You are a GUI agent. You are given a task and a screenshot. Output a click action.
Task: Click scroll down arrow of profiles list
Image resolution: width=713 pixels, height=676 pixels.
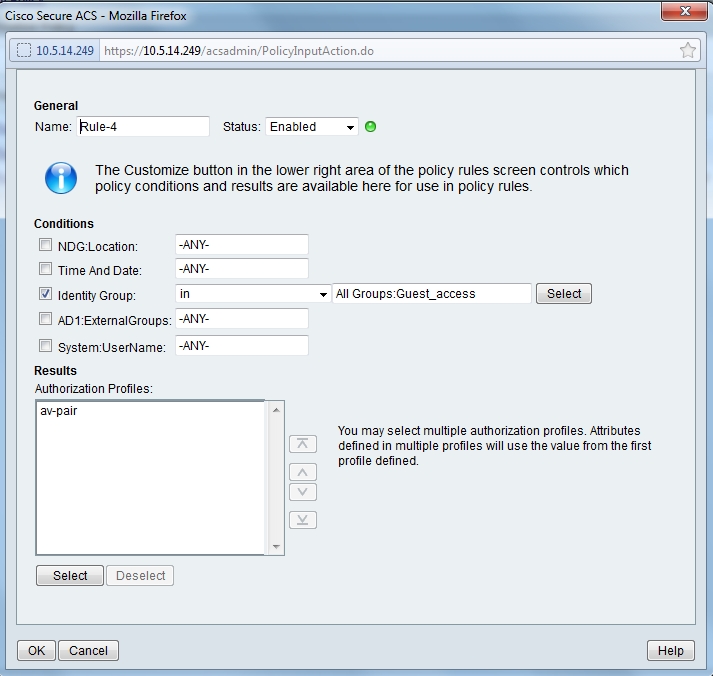point(276,546)
